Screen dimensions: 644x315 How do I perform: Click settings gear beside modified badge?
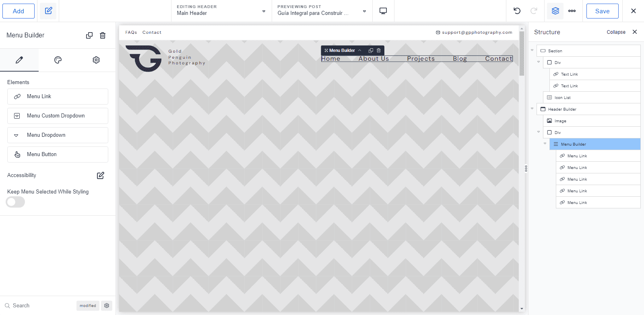pos(107,306)
